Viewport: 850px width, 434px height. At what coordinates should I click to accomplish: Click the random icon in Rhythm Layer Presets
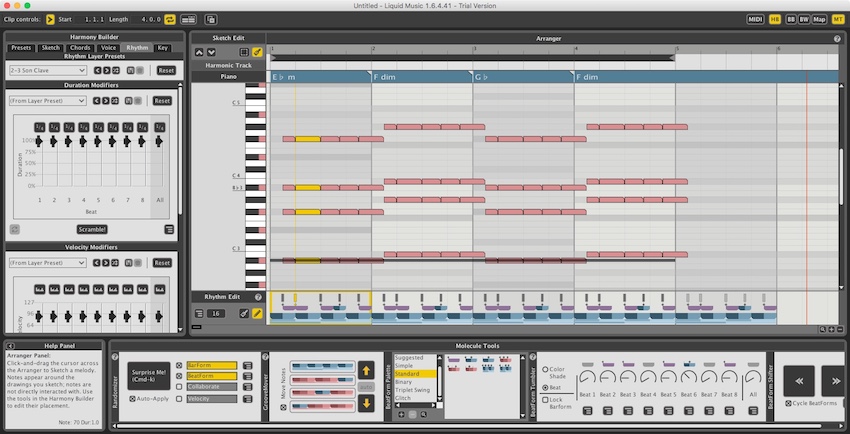115,70
